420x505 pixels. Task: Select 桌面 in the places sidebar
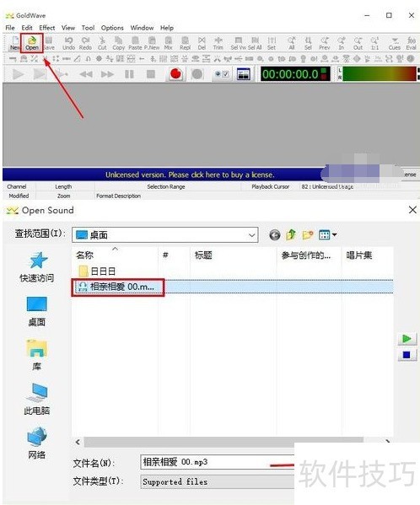click(x=37, y=311)
